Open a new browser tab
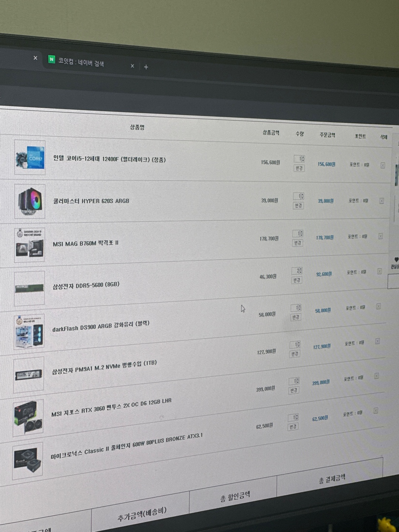 click(146, 67)
